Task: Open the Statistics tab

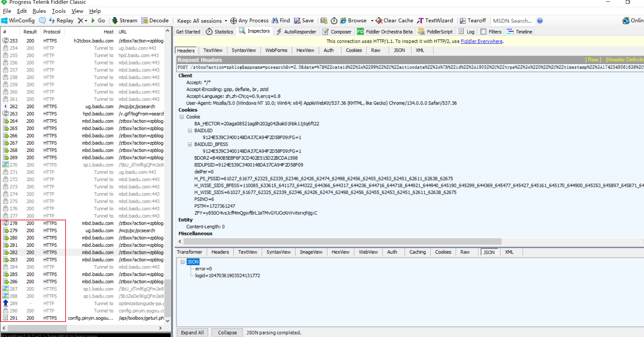Action: (219, 32)
